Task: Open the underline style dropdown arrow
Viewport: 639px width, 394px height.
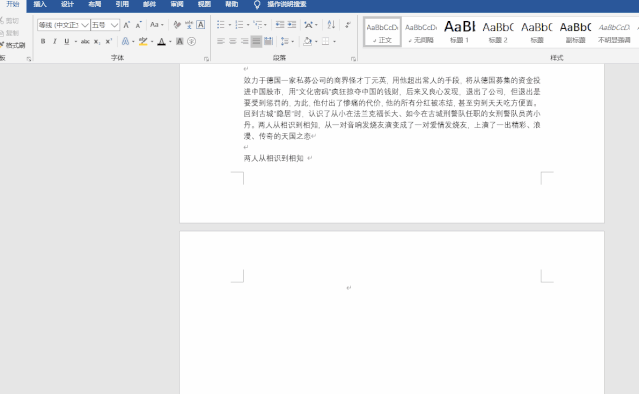Action: coord(75,41)
